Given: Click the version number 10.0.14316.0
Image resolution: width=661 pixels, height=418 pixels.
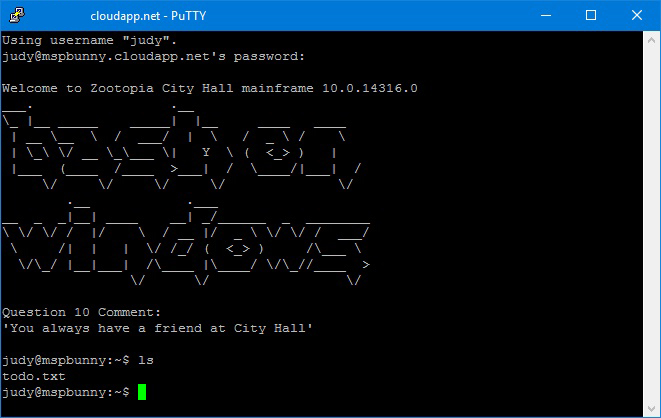Looking at the screenshot, I should 370,88.
